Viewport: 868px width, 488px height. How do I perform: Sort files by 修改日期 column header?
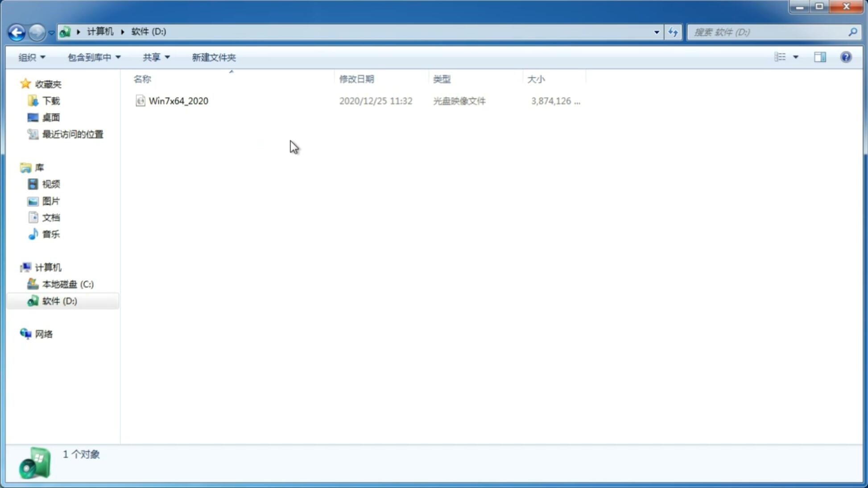click(355, 79)
